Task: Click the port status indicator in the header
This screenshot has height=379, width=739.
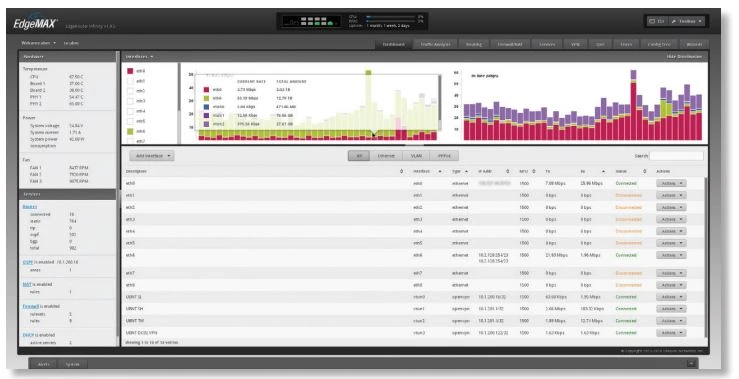Action: pyautogui.click(x=312, y=22)
